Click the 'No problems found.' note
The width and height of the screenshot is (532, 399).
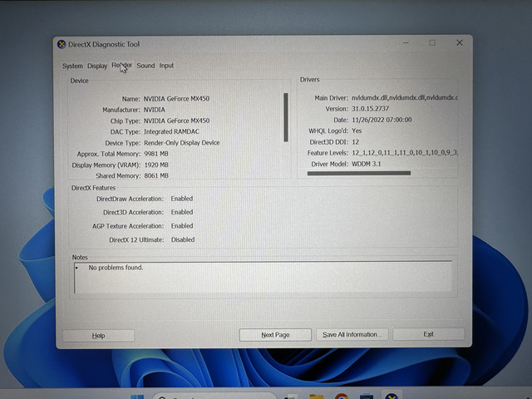point(116,268)
